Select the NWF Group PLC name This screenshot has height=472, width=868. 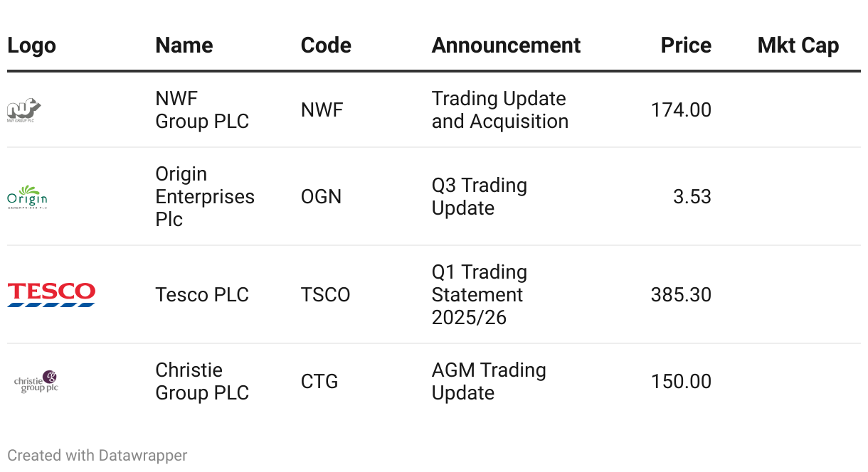pos(202,110)
